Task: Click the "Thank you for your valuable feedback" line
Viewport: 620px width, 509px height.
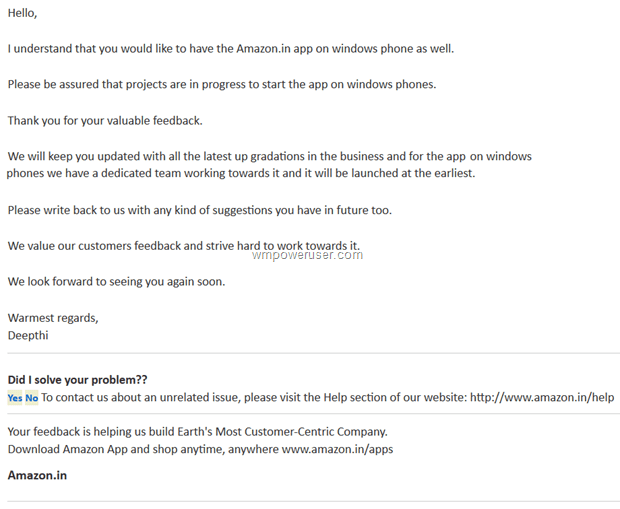Action: point(105,121)
